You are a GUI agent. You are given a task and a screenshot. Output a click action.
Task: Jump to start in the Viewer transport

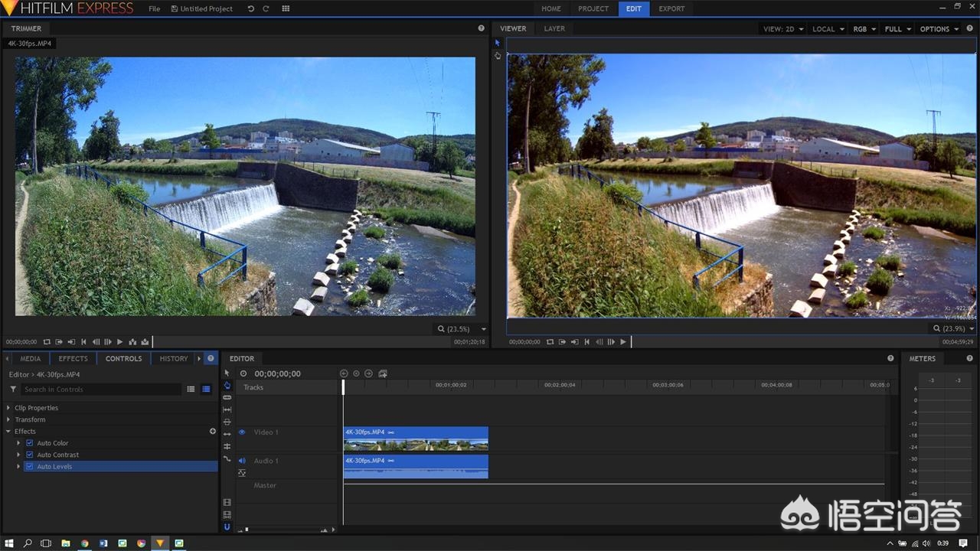click(586, 342)
